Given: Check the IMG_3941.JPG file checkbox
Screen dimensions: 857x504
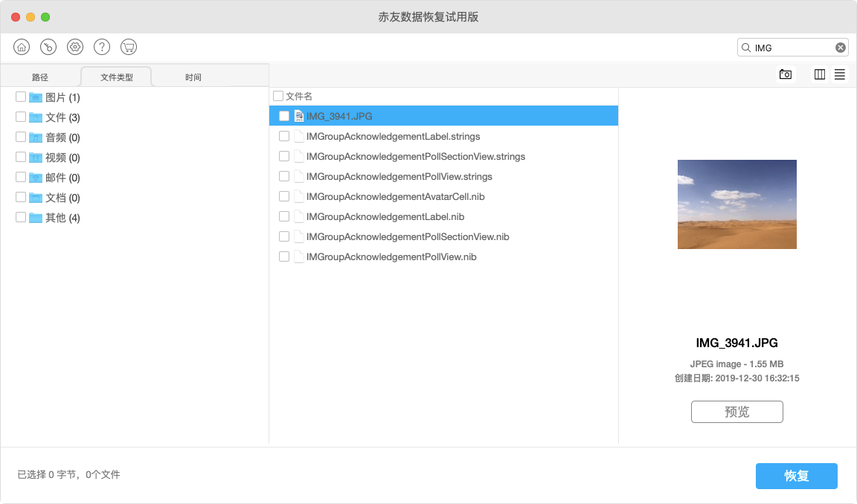Looking at the screenshot, I should click(x=283, y=116).
